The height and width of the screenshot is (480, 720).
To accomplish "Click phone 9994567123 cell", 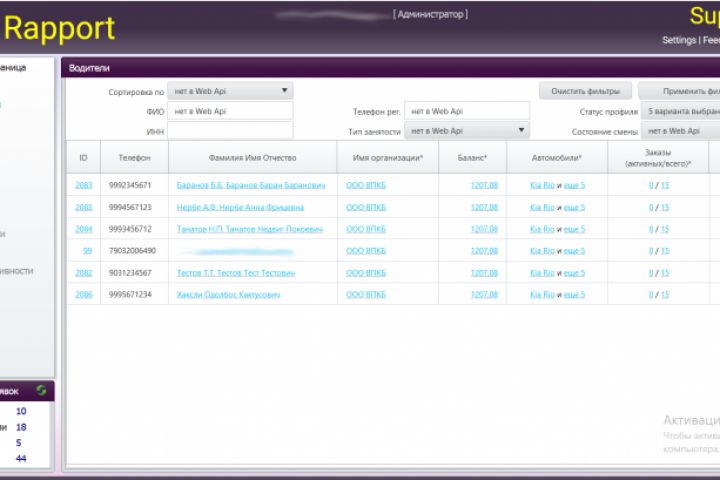I will coord(130,207).
